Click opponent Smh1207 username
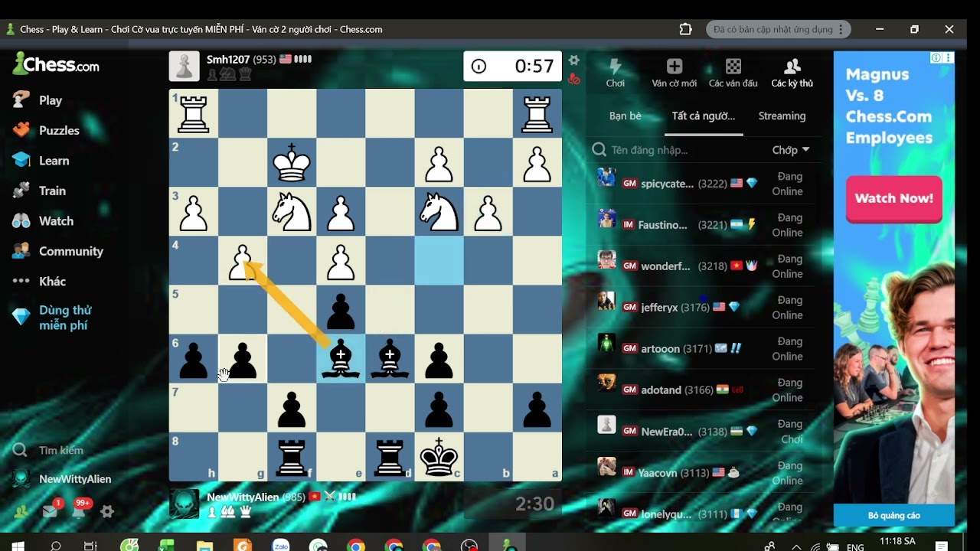The width and height of the screenshot is (980, 551). click(229, 60)
